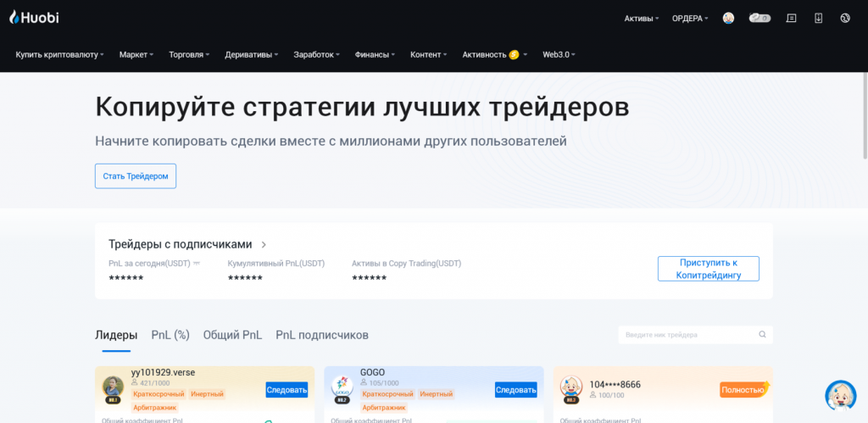Open the Купить криптовалюту menu
Screen dimensions: 868x423
pyautogui.click(x=60, y=55)
